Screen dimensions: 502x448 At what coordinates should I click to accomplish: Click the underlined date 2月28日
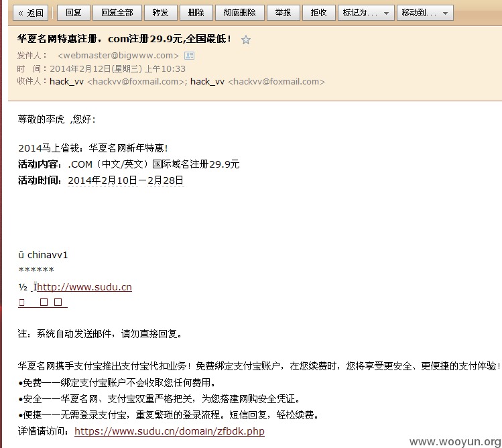(166, 180)
